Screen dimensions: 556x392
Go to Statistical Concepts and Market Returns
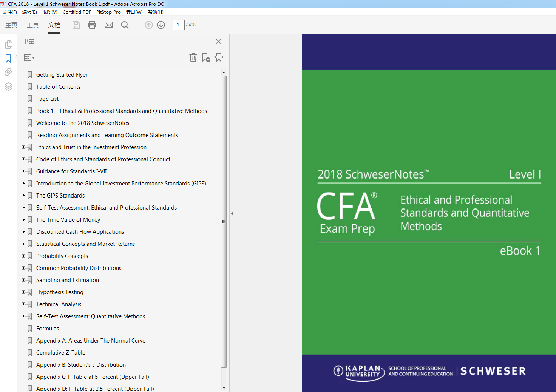click(85, 244)
